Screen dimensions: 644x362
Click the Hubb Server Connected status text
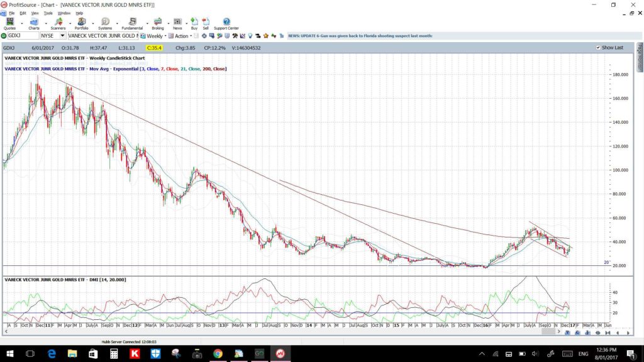click(x=129, y=341)
